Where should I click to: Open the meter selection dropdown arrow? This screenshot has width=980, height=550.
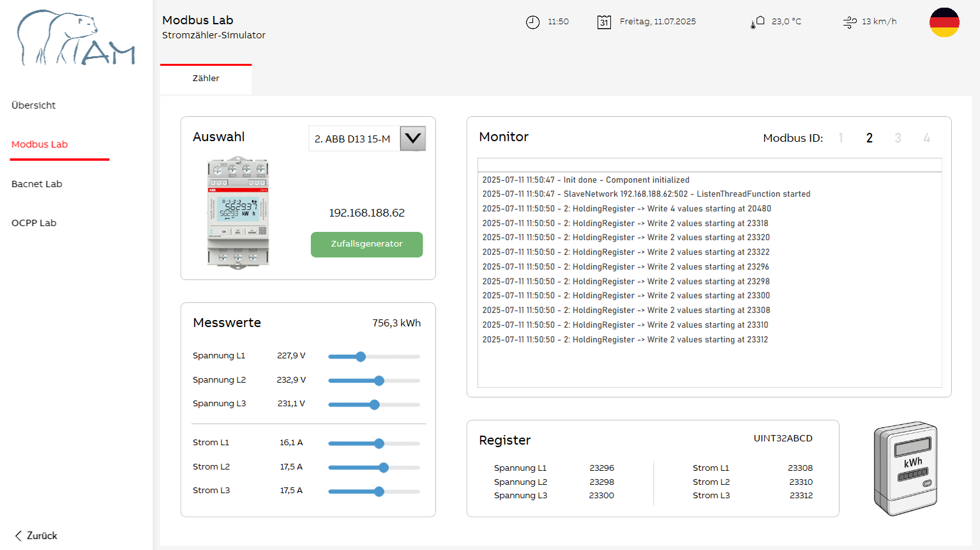[413, 139]
